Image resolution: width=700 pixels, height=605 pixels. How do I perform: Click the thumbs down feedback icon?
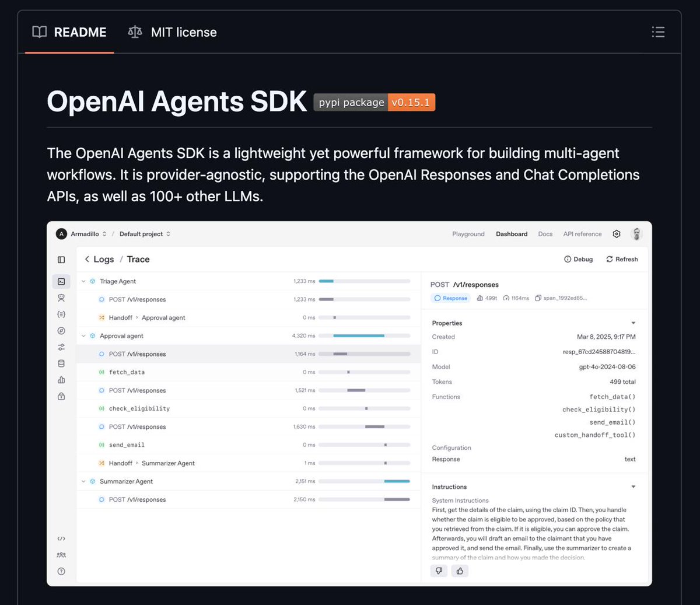439,571
